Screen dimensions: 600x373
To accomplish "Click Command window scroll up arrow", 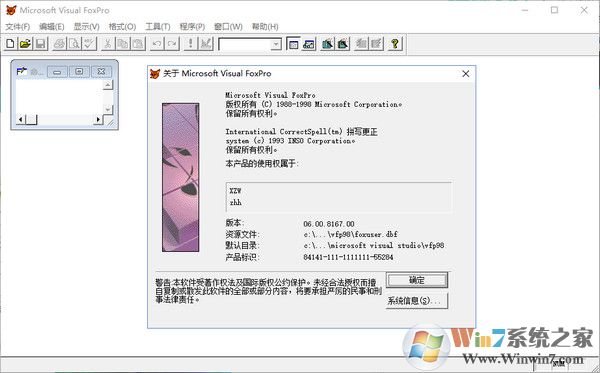I will pos(108,85).
